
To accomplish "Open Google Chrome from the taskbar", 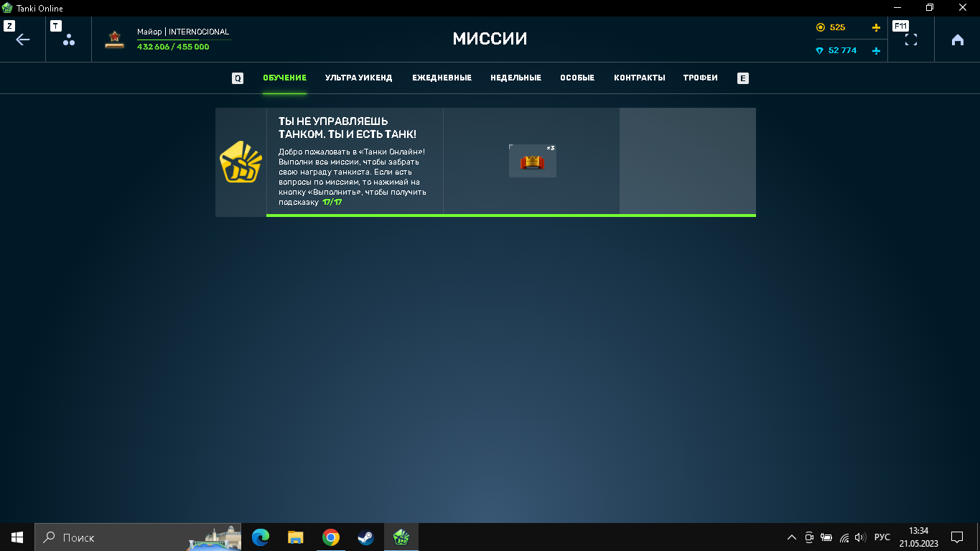I will pyautogui.click(x=330, y=537).
